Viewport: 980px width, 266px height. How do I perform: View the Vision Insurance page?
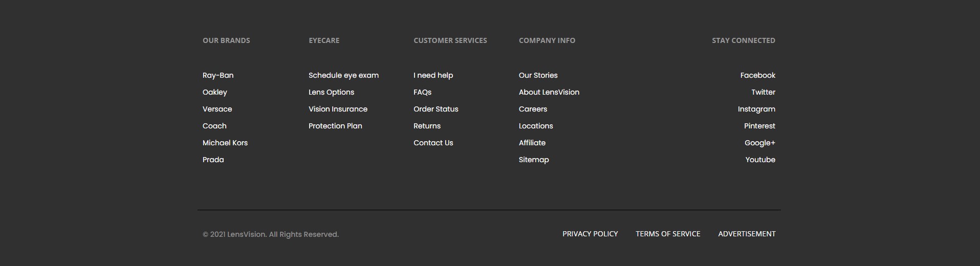[338, 109]
